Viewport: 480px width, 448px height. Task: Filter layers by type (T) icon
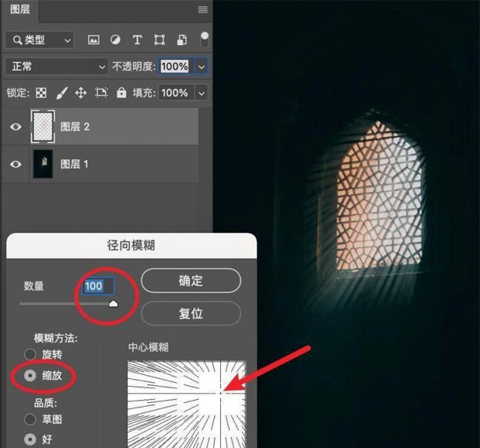click(137, 40)
